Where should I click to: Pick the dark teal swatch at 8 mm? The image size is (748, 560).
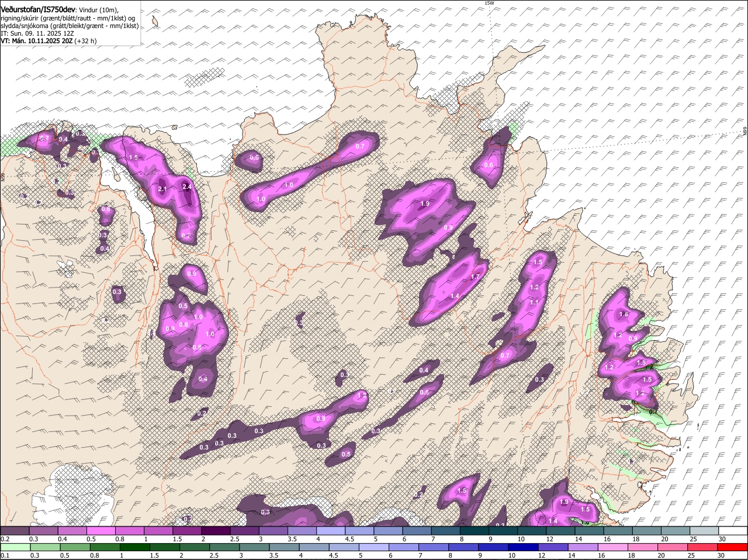pyautogui.click(x=474, y=530)
